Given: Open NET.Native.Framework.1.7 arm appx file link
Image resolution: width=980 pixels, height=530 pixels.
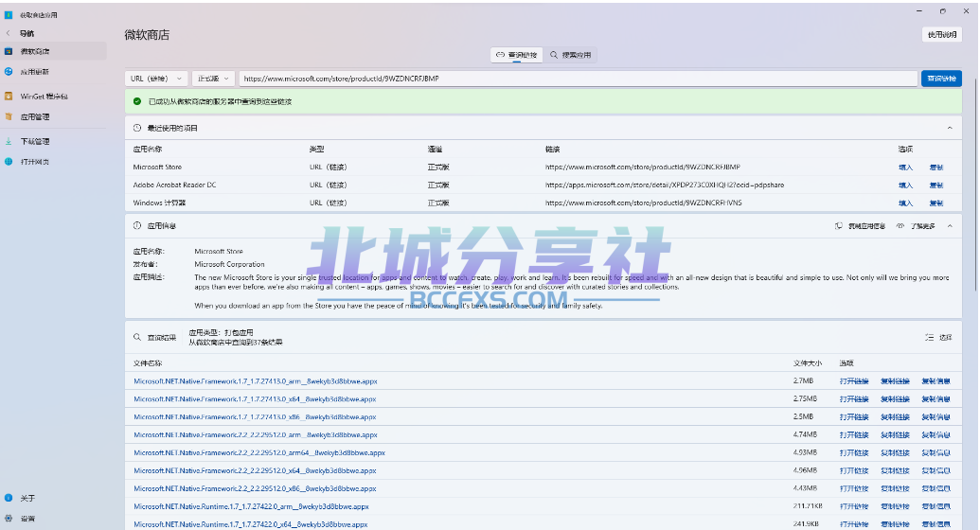Looking at the screenshot, I should (255, 381).
